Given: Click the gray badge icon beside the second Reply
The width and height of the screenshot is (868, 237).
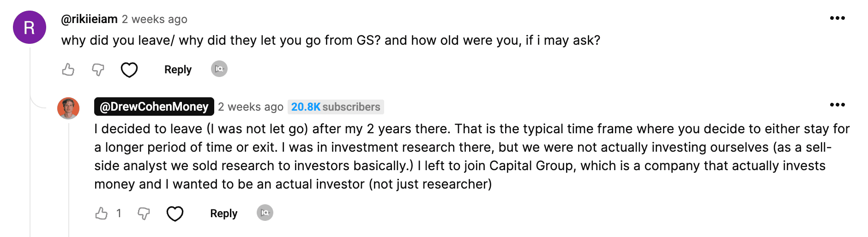Looking at the screenshot, I should tap(265, 213).
